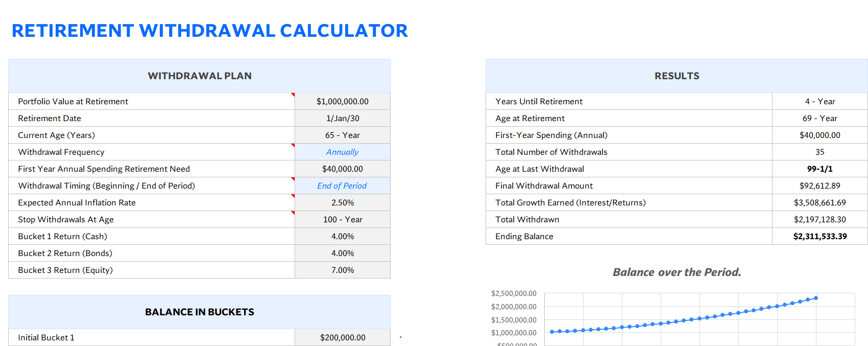Click the $2,500,000.00 chart axis label
Viewport: 868px width, 346px height.
tap(514, 293)
